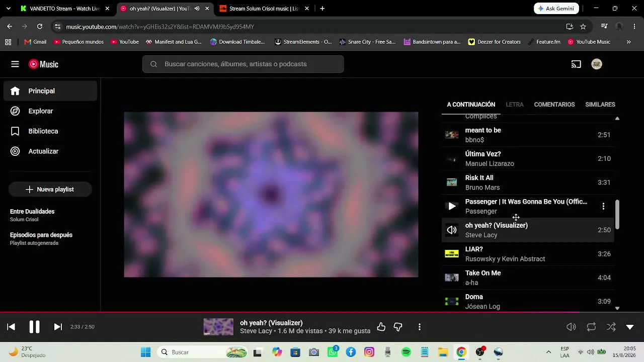
Task: Toggle repeat mode in the player
Action: click(x=591, y=327)
